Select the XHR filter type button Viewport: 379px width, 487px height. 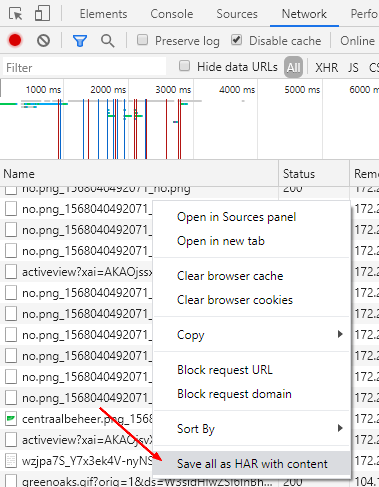(326, 68)
